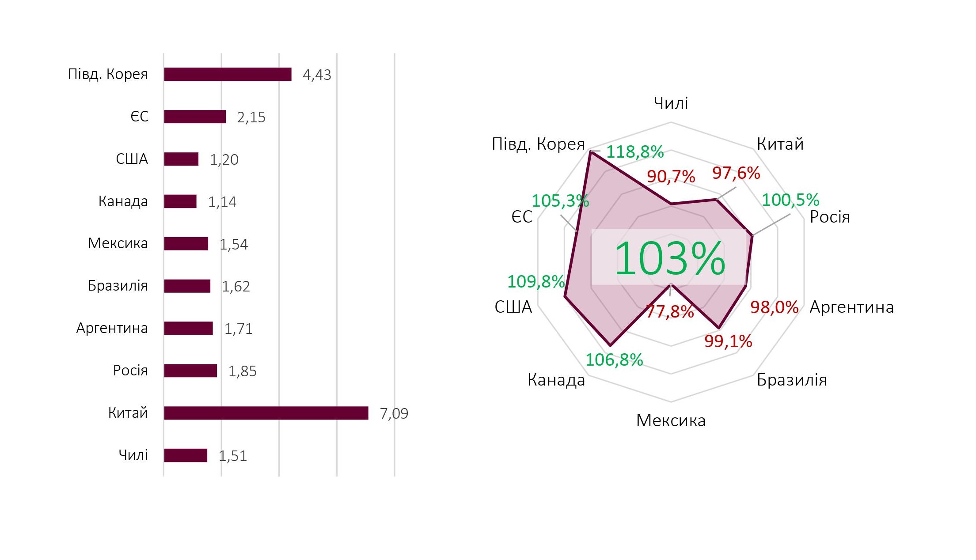Click the Китай bar in bar chart
This screenshot has height=560, width=976.
tap(266, 413)
